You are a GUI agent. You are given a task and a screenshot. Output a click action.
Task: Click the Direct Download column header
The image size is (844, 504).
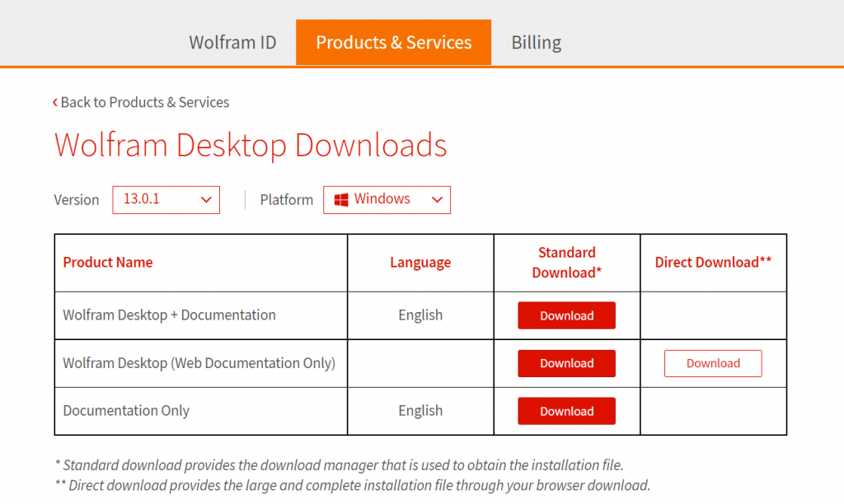713,262
